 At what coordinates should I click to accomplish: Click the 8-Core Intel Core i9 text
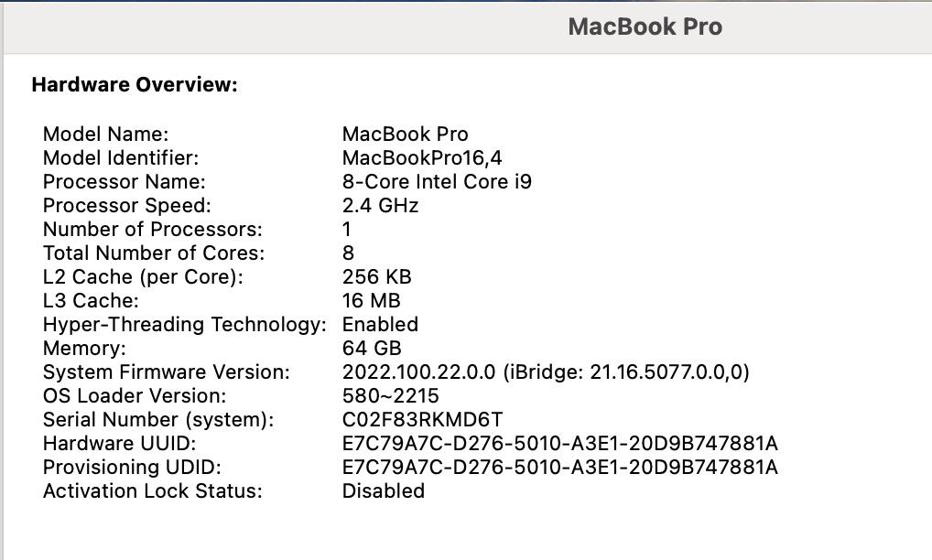pos(437,182)
